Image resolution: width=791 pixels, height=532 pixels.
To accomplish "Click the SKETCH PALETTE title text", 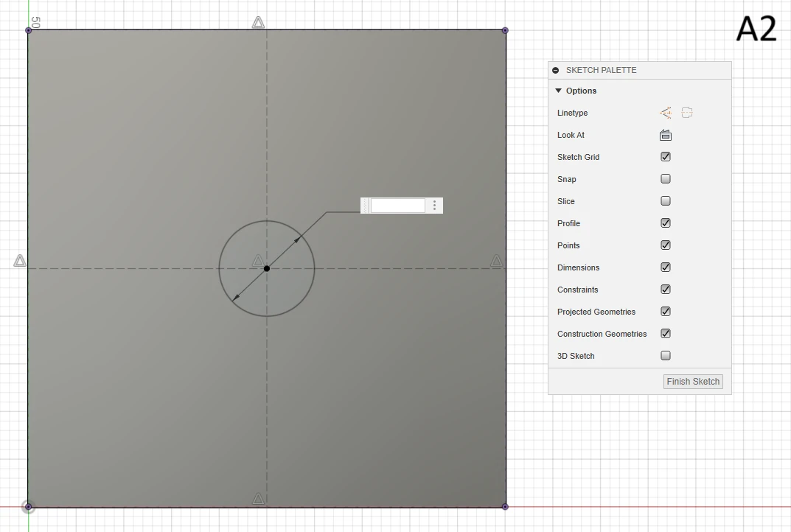I will coord(601,70).
